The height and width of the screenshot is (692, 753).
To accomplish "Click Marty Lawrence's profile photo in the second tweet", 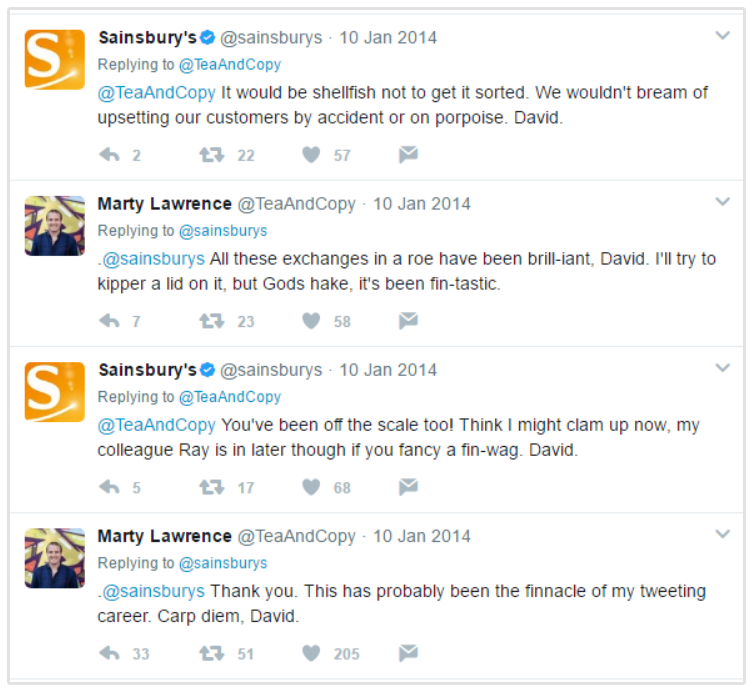I will pos(54,226).
